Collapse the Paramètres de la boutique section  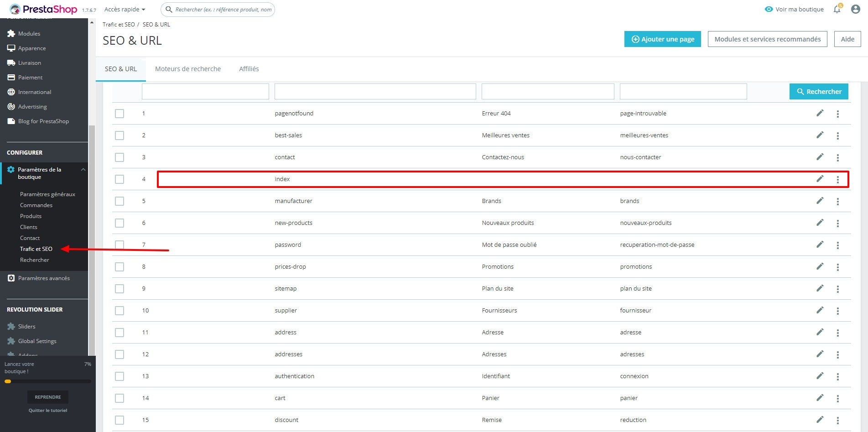click(83, 170)
